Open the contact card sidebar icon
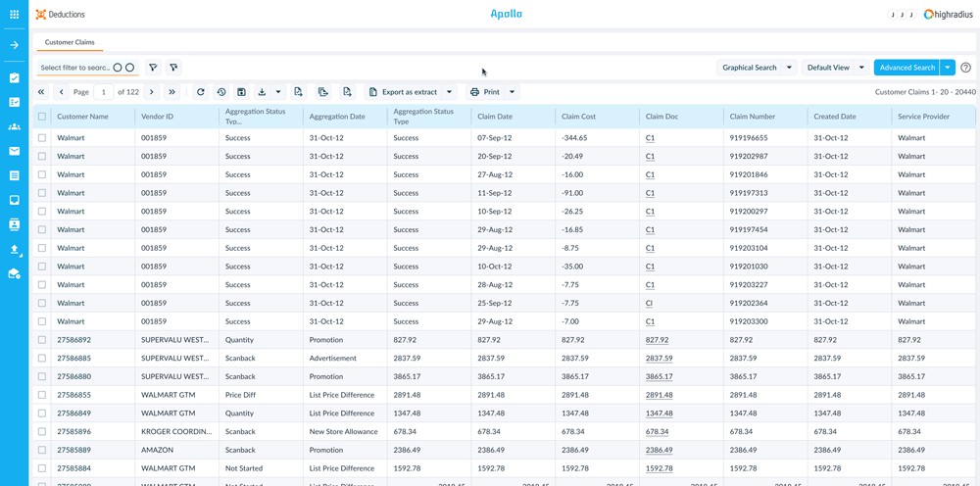 coord(14,224)
